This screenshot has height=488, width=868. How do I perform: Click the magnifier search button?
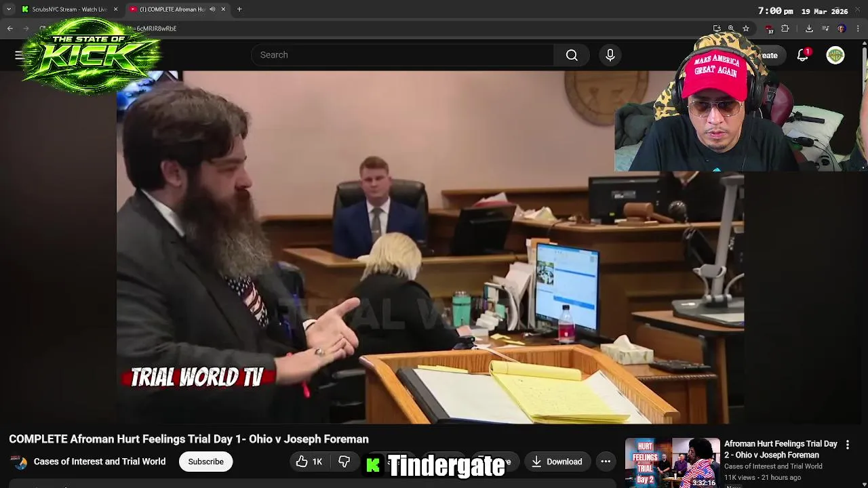click(572, 55)
